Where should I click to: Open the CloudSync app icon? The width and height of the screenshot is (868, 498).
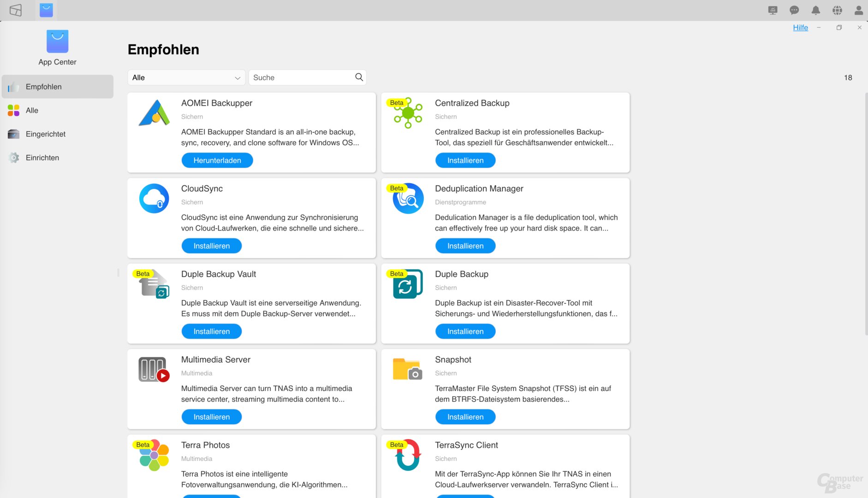tap(154, 198)
